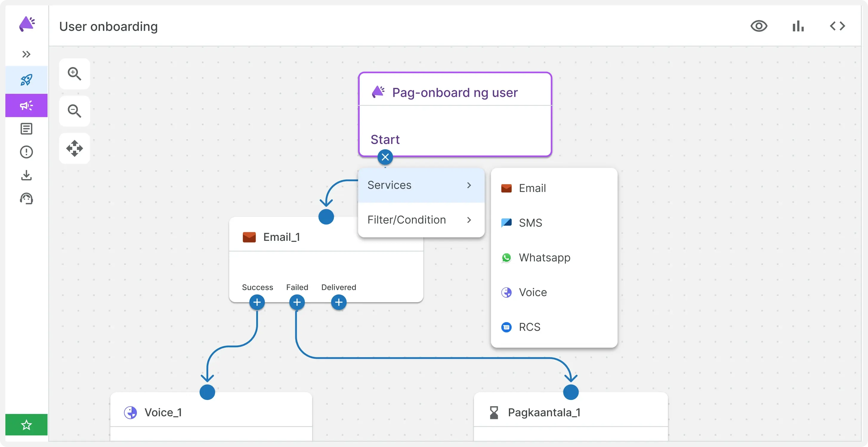868x447 pixels.
Task: Open the support headset sidebar icon
Action: click(26, 198)
